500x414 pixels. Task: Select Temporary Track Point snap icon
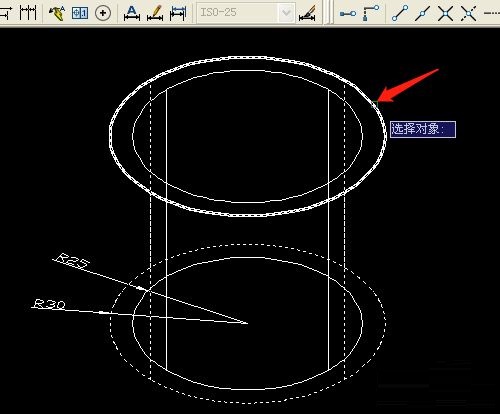[x=348, y=14]
